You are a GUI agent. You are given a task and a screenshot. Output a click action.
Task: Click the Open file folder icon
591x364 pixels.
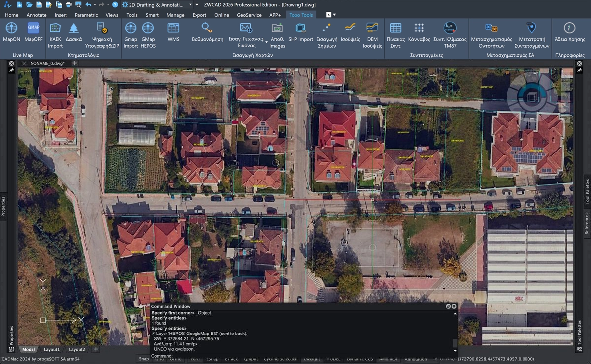click(x=29, y=4)
